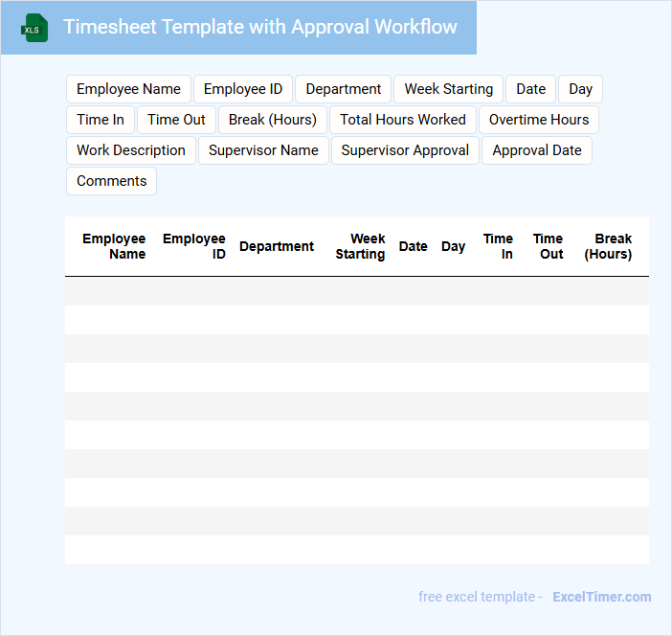Click the Timesheet Template with Approval Workflow title
The height and width of the screenshot is (636, 672).
tap(260, 27)
